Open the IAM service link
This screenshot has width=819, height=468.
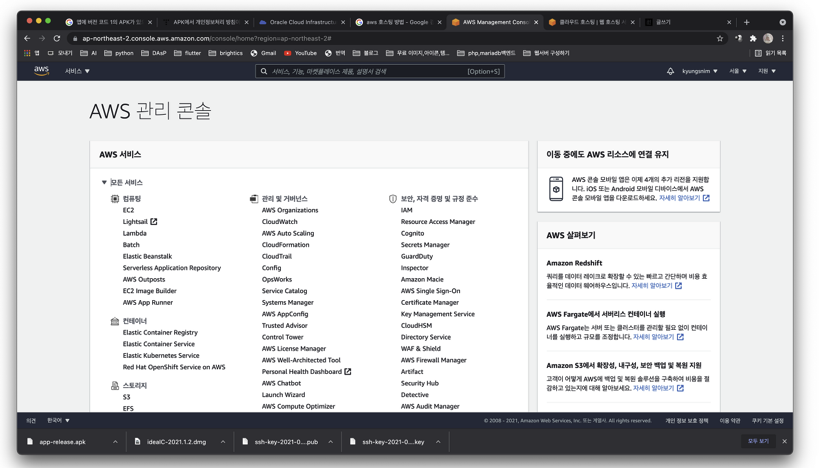[x=406, y=210]
